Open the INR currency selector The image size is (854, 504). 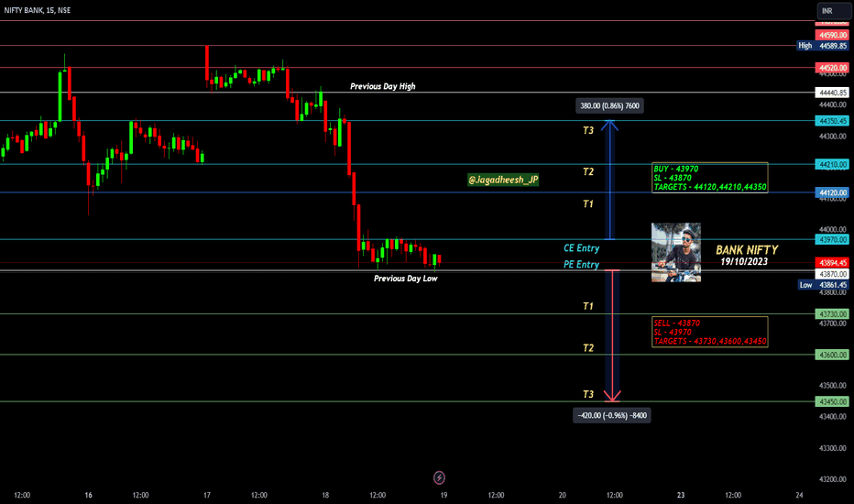point(833,11)
